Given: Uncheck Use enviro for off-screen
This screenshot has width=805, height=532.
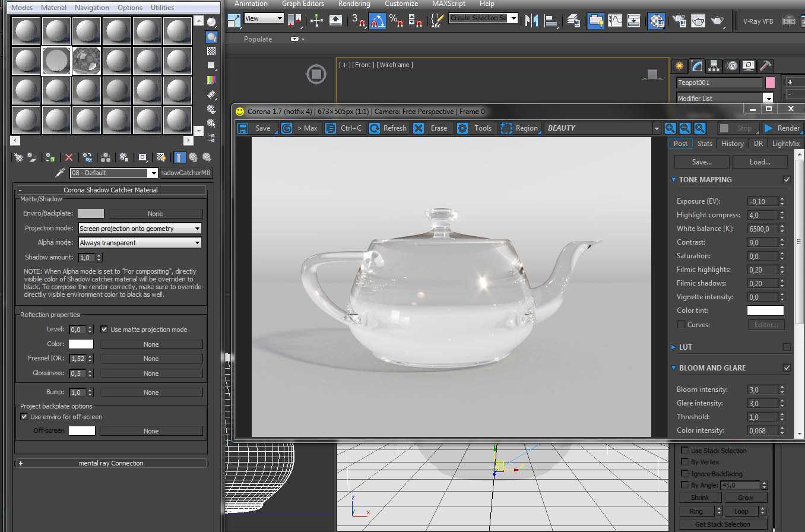Looking at the screenshot, I should coord(24,417).
